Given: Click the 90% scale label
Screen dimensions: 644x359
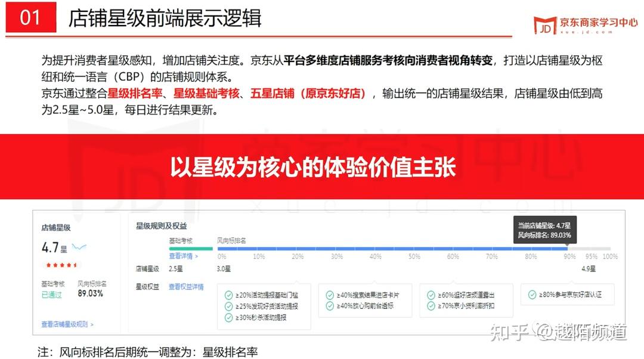Looking at the screenshot, I should click(x=569, y=256).
